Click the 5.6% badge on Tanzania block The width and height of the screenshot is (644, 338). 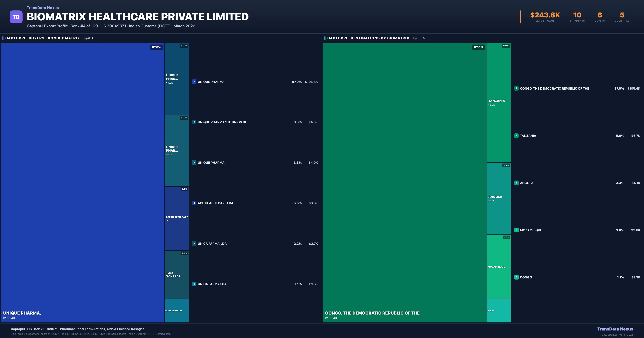(506, 46)
